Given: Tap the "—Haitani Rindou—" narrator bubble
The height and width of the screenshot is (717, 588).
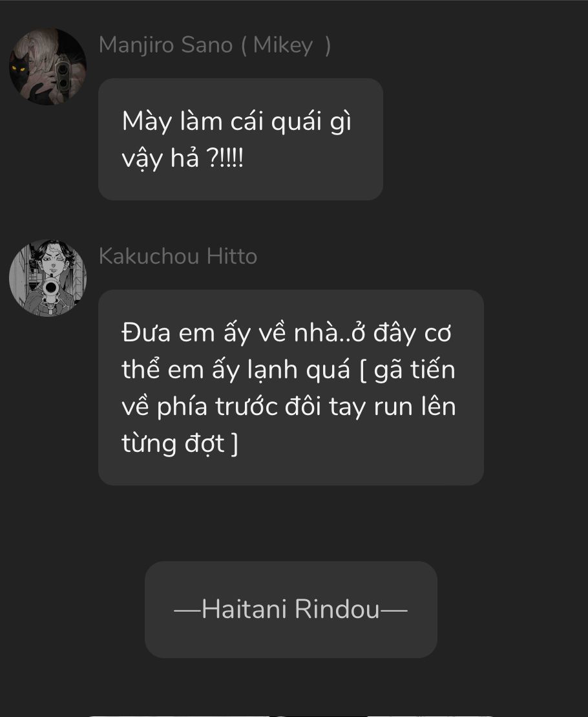Looking at the screenshot, I should (x=291, y=610).
